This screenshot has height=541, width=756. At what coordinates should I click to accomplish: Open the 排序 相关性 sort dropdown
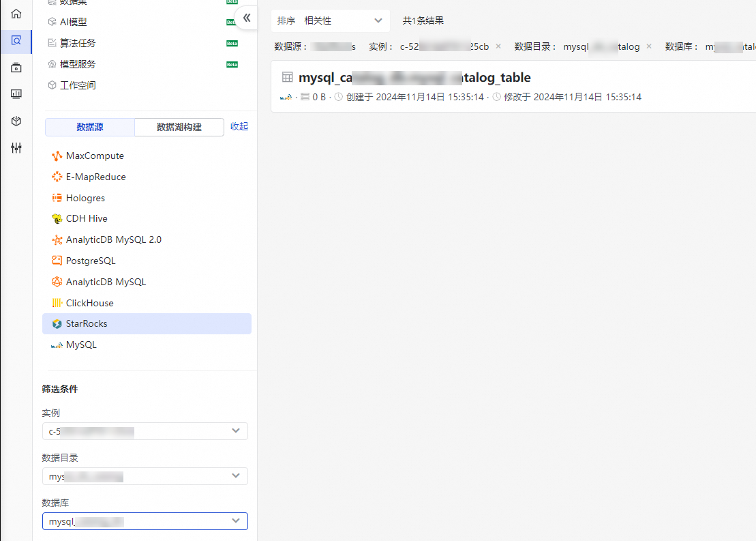(330, 20)
